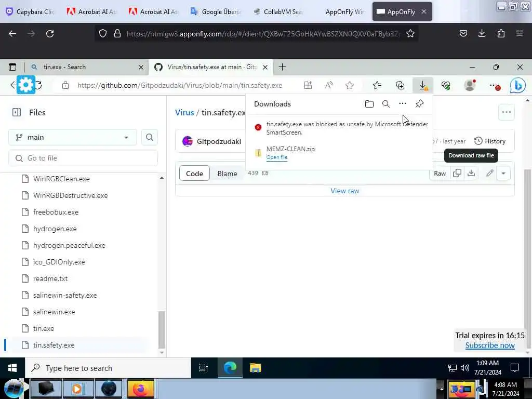The width and height of the screenshot is (532, 399).
Task: Open the main branch selector dropdown
Action: point(72,137)
